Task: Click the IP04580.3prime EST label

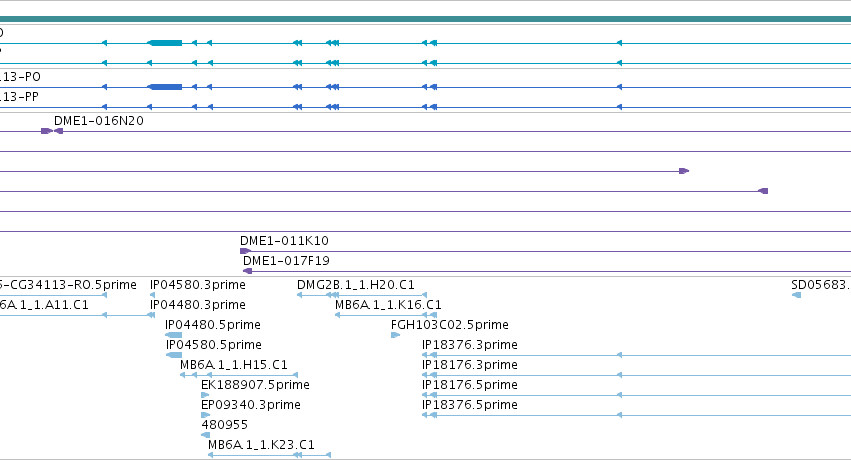Action: (x=198, y=285)
